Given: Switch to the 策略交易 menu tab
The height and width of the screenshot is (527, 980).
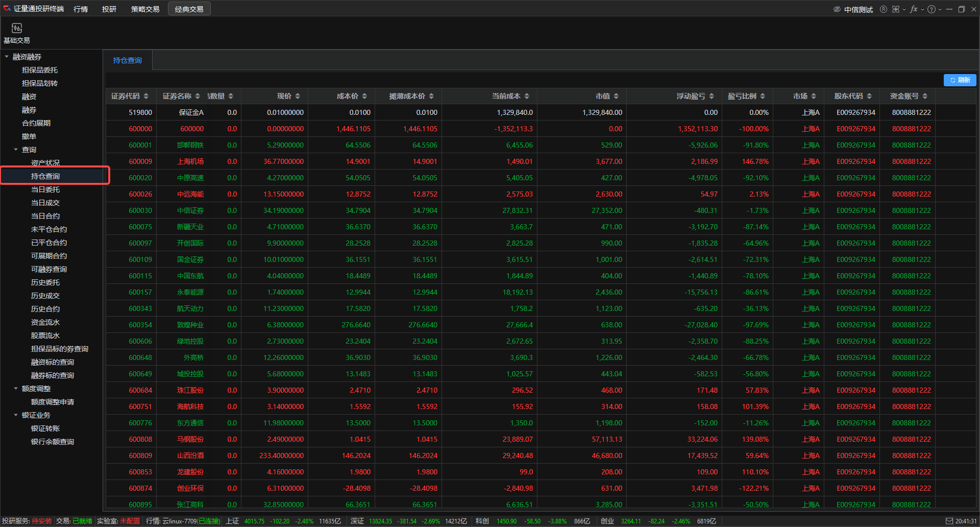Looking at the screenshot, I should click(145, 9).
